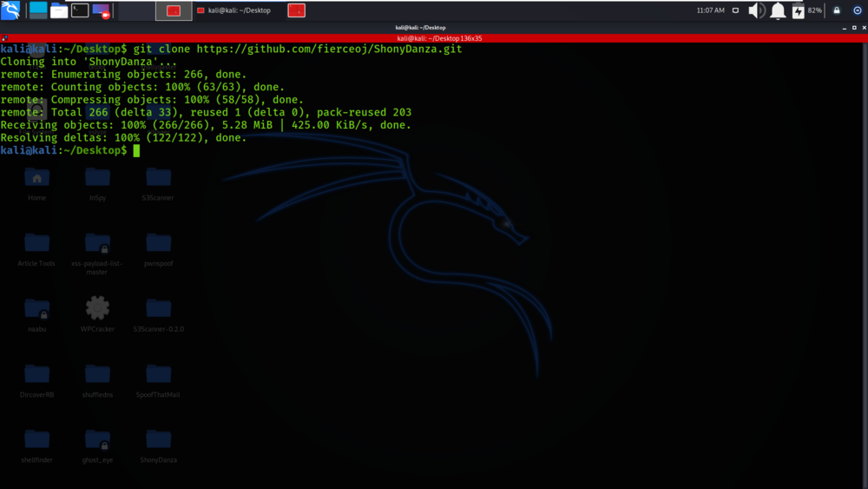Click the GitHub URL in the command
The width and height of the screenshot is (868, 489).
[x=329, y=49]
